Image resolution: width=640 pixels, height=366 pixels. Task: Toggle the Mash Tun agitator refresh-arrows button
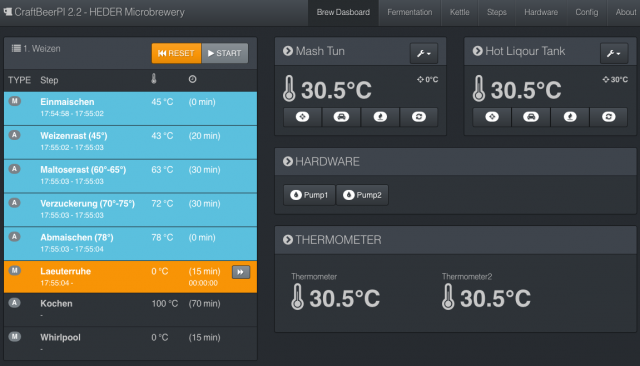(419, 117)
